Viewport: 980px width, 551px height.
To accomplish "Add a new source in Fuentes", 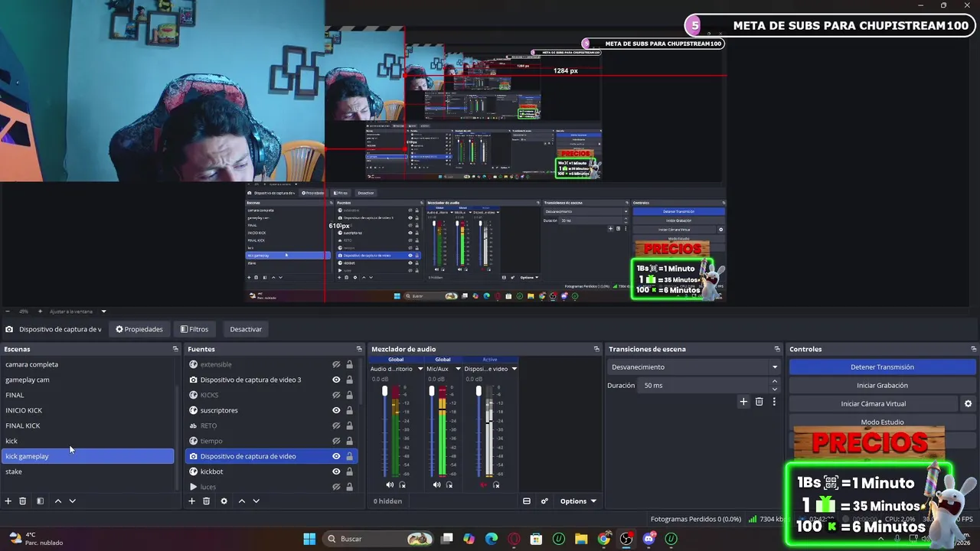I will [x=192, y=501].
